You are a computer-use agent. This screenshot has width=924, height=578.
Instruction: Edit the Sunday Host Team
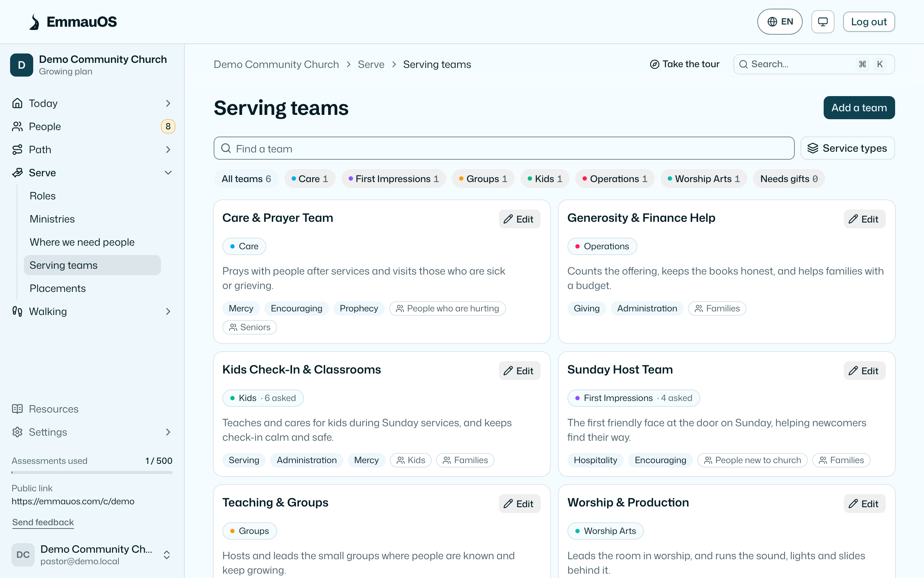[x=864, y=371]
